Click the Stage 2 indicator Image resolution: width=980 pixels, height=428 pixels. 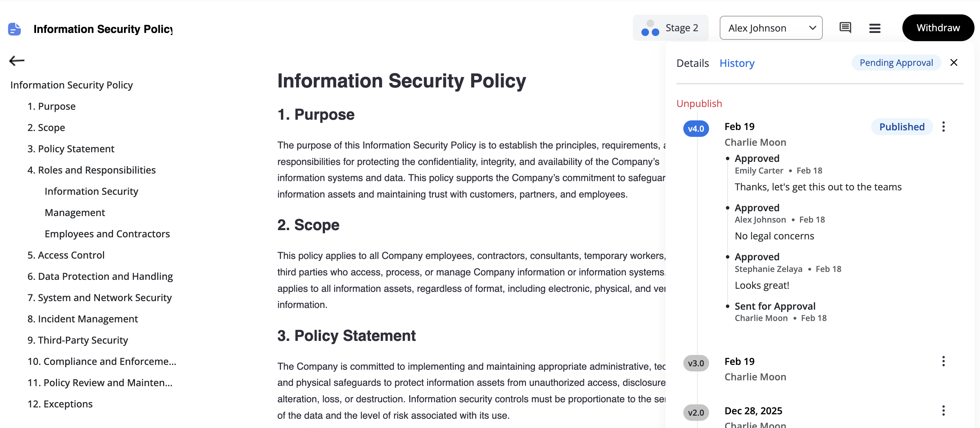(670, 28)
